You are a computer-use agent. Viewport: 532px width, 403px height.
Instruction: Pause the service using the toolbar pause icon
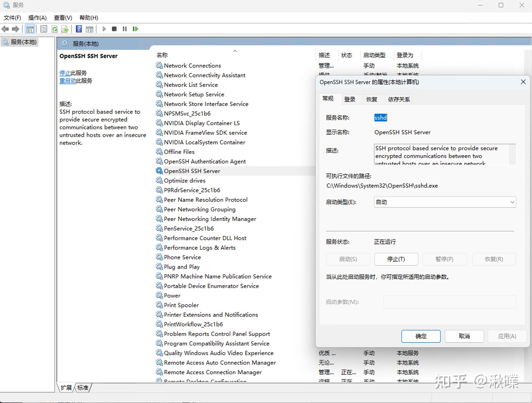pos(124,29)
